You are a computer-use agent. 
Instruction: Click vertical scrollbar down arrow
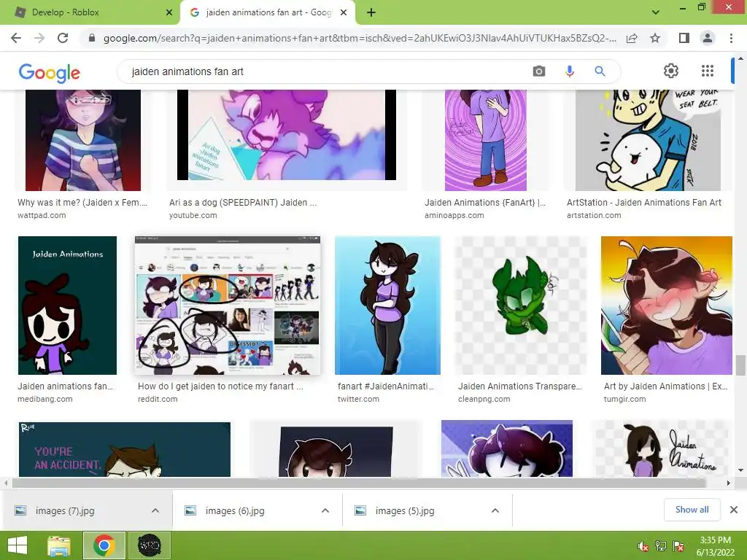[740, 470]
